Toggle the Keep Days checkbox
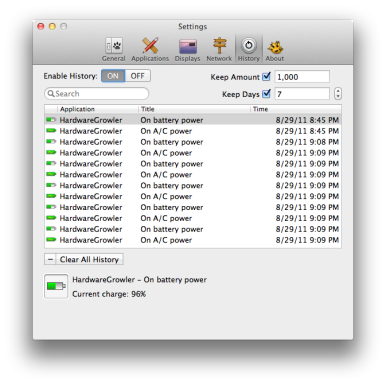The image size is (386, 385). [266, 94]
